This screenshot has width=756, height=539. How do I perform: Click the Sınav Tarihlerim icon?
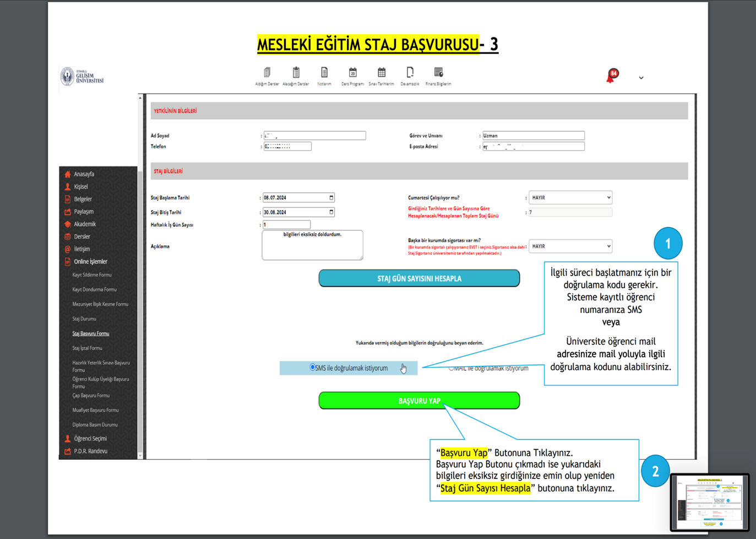tap(381, 73)
